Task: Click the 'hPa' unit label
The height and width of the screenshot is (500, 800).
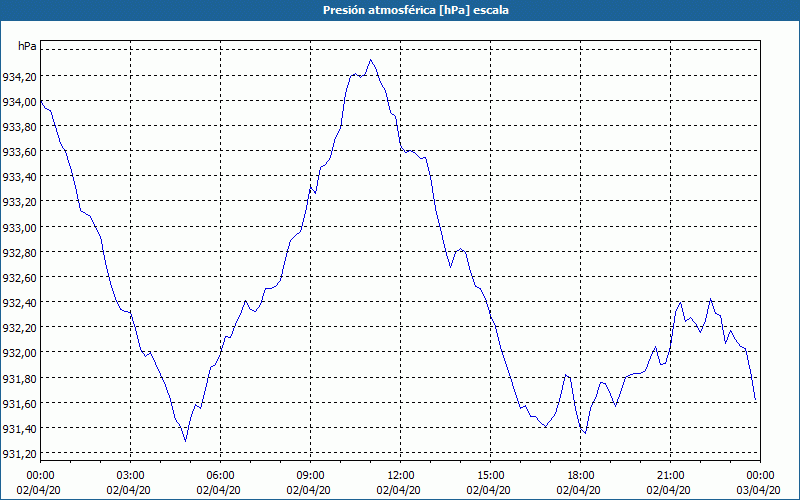Action: [x=28, y=46]
